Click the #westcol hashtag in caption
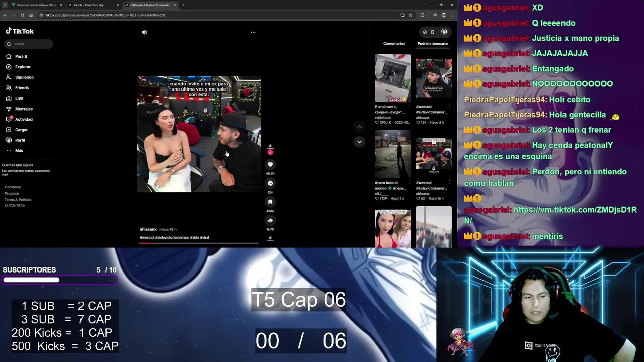The width and height of the screenshot is (644, 362). (x=147, y=237)
